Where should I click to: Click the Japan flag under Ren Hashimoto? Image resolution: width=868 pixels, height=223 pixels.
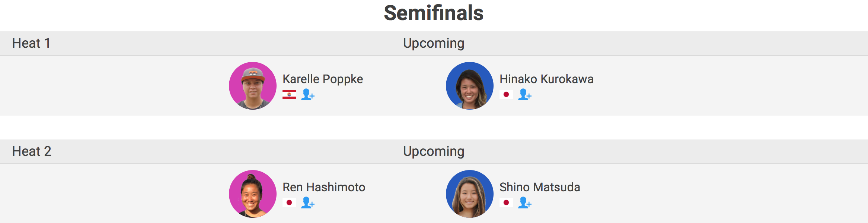[x=289, y=203]
